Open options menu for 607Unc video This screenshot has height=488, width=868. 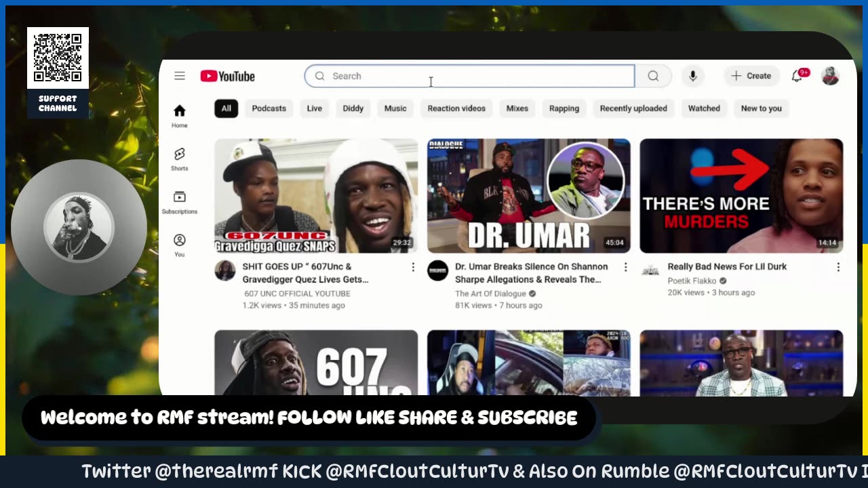(412, 267)
